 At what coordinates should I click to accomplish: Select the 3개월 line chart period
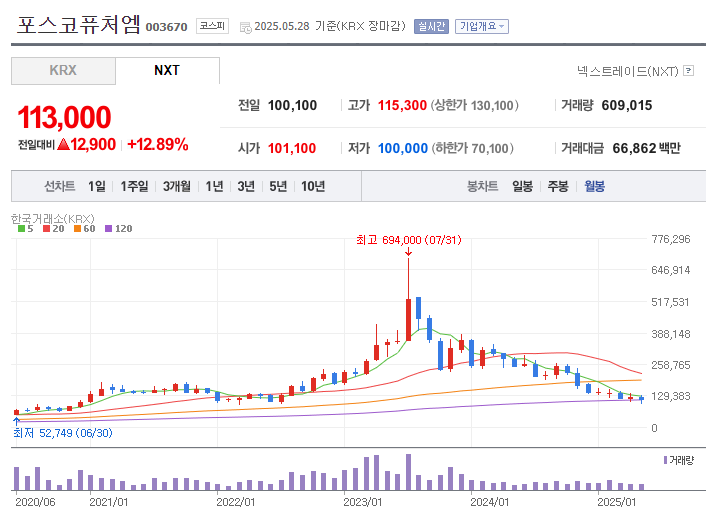(176, 186)
